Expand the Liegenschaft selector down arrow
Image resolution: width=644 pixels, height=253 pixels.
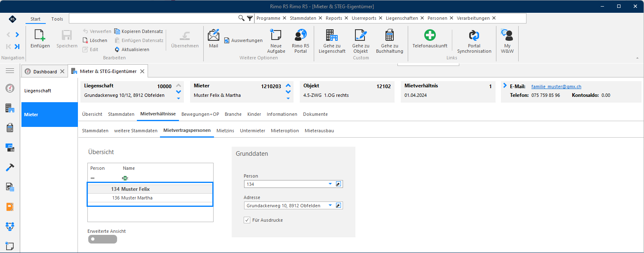point(179,98)
